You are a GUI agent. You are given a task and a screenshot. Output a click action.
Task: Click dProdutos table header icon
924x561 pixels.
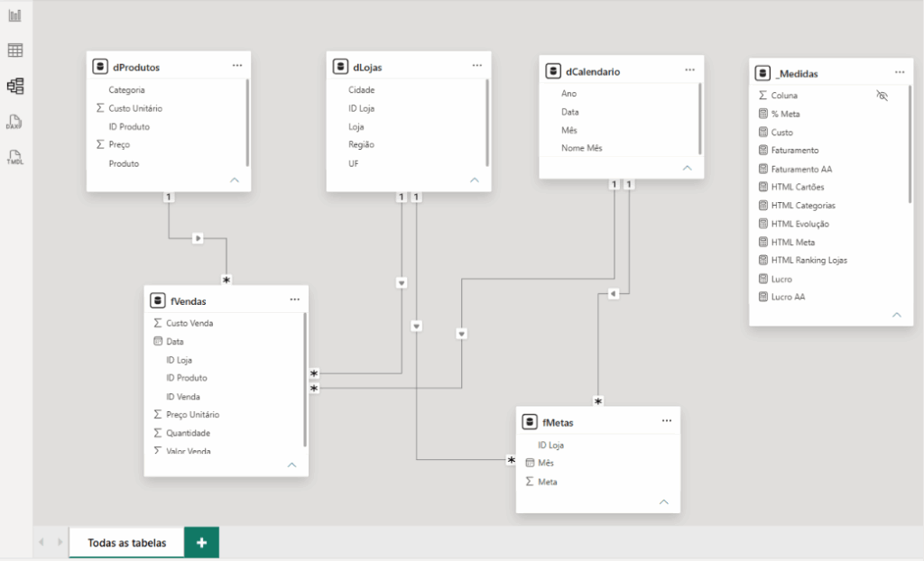coord(100,67)
